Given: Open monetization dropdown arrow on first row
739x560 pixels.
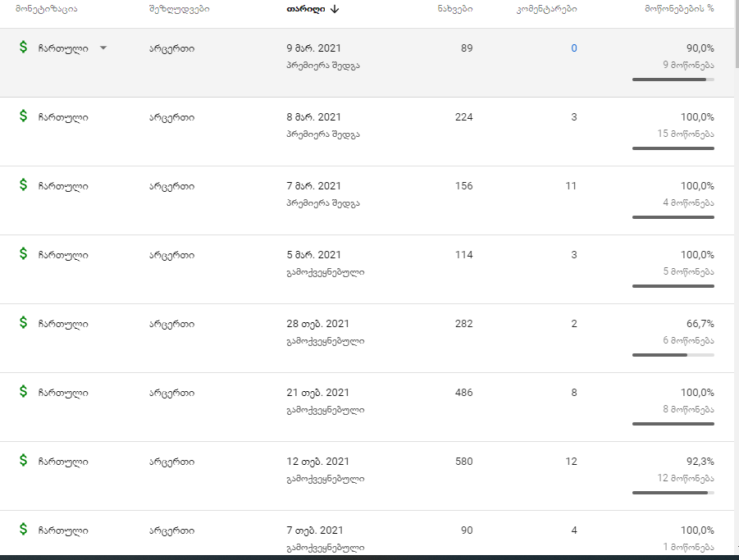Looking at the screenshot, I should click(103, 48).
